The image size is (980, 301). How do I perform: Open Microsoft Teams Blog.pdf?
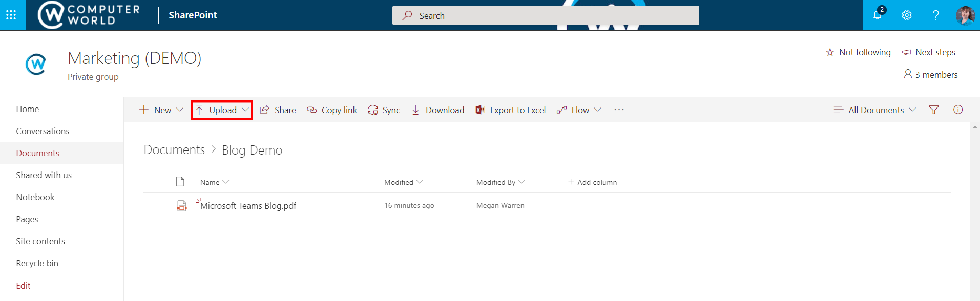pos(248,206)
